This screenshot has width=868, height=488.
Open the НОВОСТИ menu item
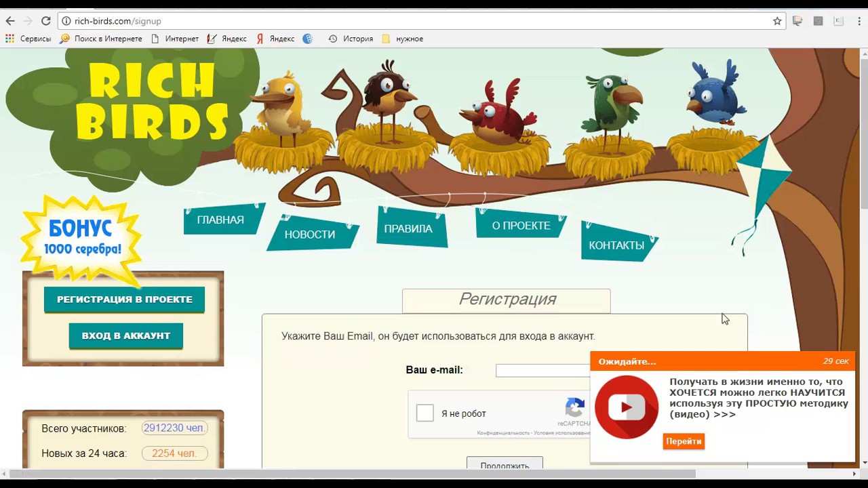click(x=310, y=234)
